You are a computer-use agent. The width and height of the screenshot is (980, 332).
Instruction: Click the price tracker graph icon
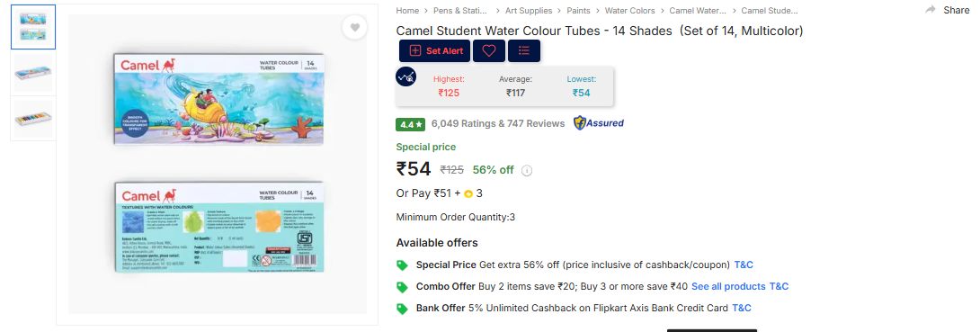[405, 76]
